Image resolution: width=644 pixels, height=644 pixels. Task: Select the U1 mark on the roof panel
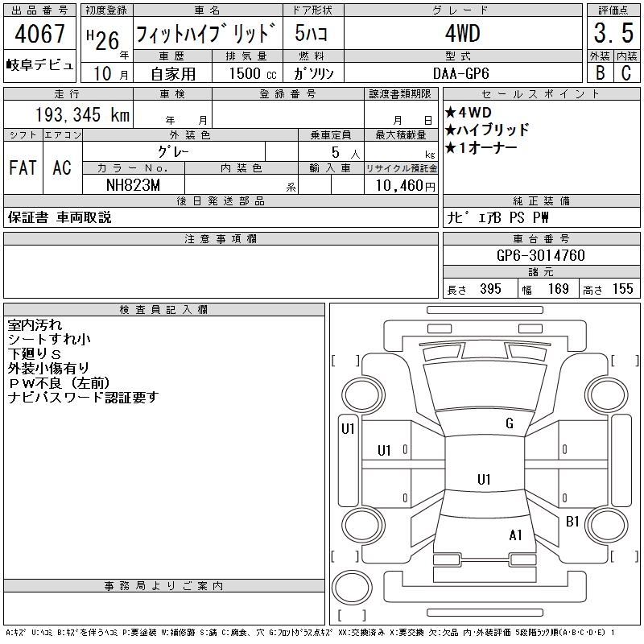[x=484, y=480]
